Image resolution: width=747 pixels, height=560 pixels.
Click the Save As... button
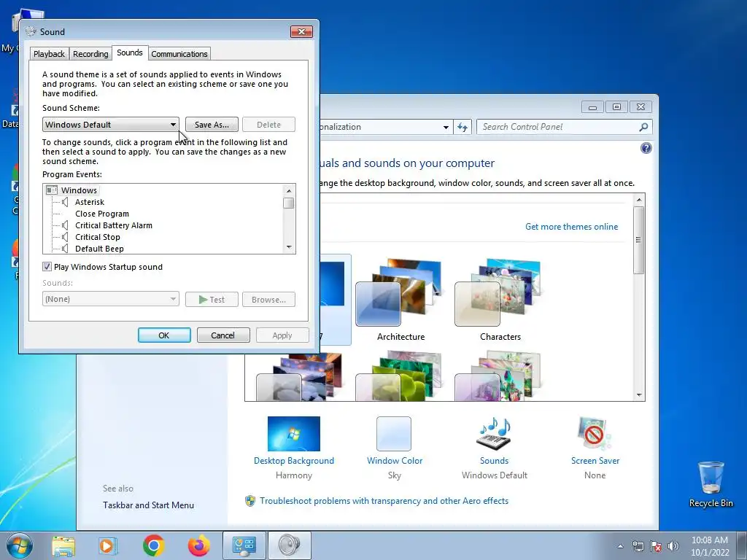(212, 125)
